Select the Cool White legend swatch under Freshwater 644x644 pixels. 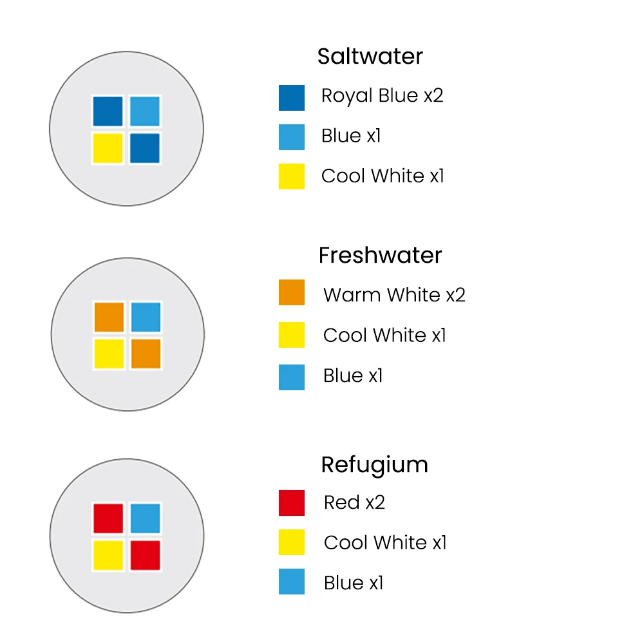(x=292, y=336)
